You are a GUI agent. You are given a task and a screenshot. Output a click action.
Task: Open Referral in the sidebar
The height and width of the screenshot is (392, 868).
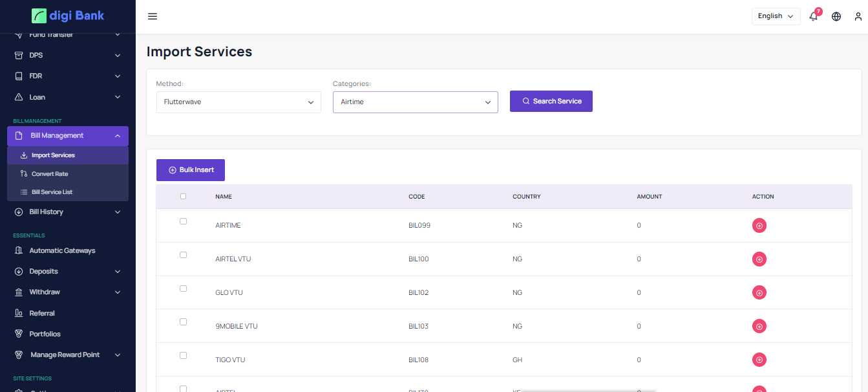(42, 313)
